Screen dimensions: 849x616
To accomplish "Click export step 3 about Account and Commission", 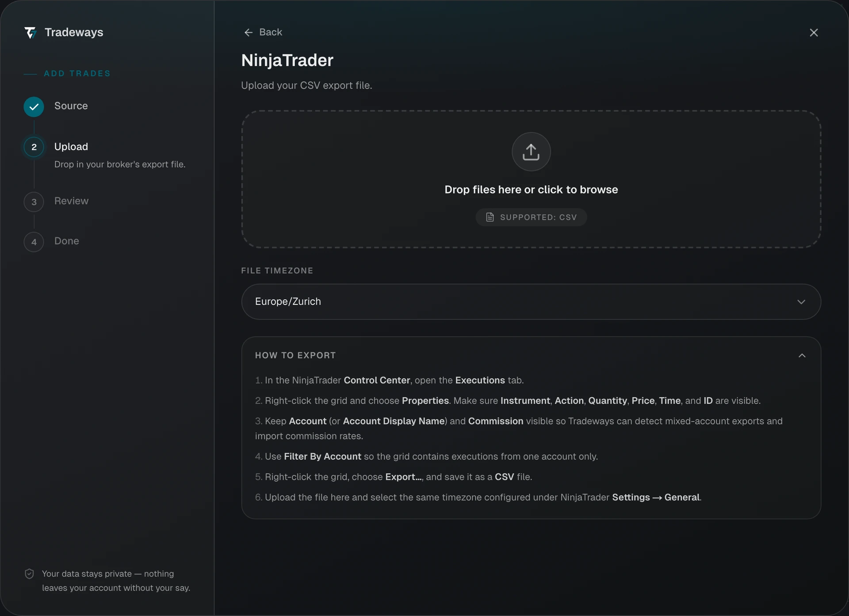I will 519,429.
